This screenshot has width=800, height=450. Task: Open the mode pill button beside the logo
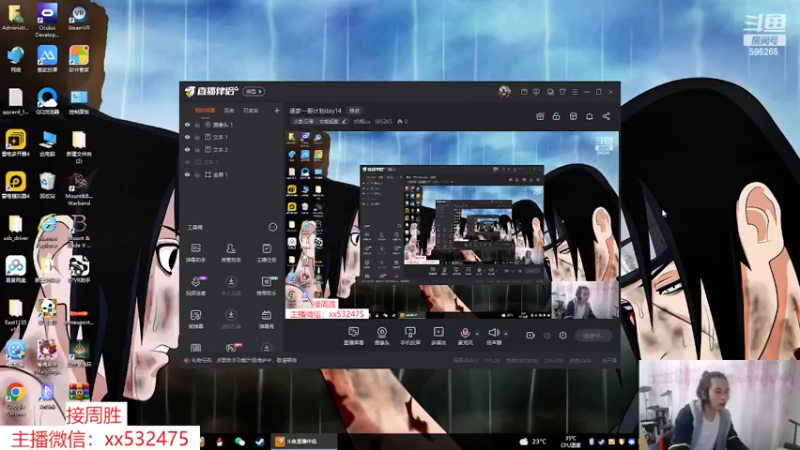[x=254, y=91]
